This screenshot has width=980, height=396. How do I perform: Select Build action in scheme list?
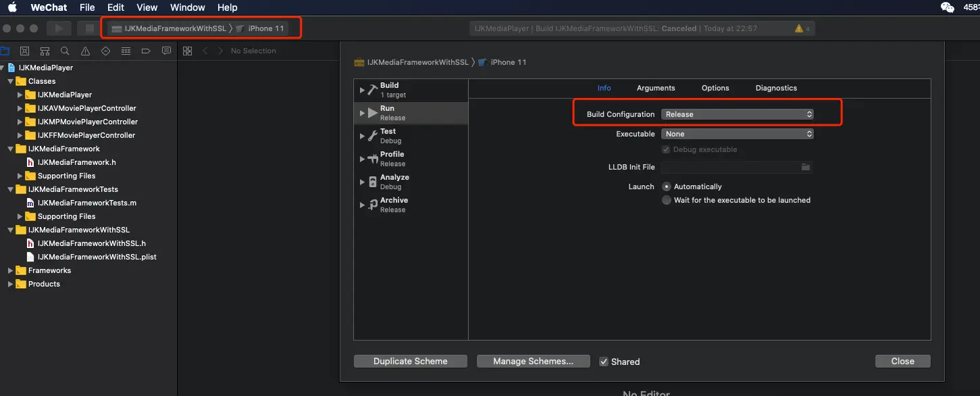[411, 90]
